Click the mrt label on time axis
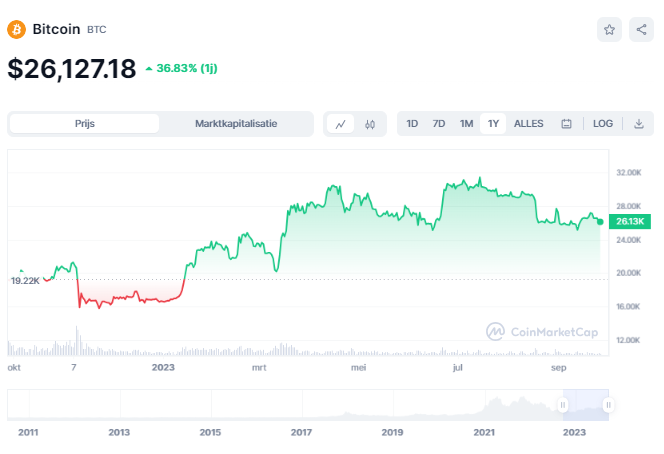 (259, 368)
